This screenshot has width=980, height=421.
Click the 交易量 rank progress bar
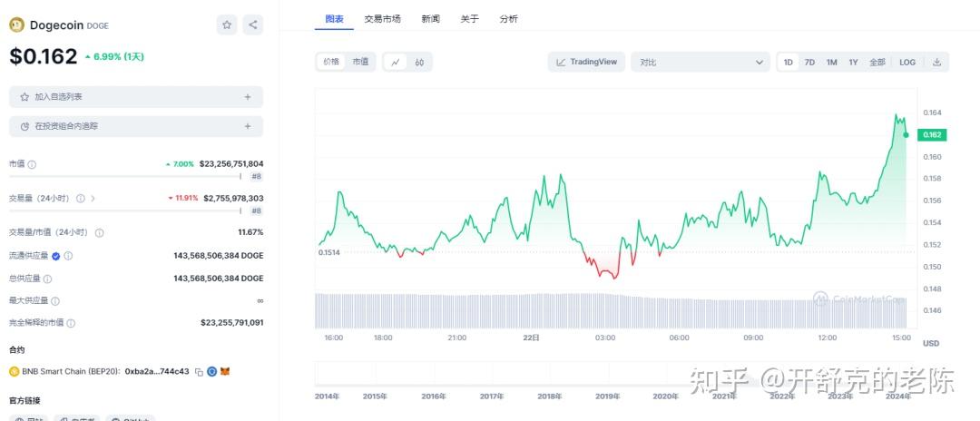click(125, 211)
